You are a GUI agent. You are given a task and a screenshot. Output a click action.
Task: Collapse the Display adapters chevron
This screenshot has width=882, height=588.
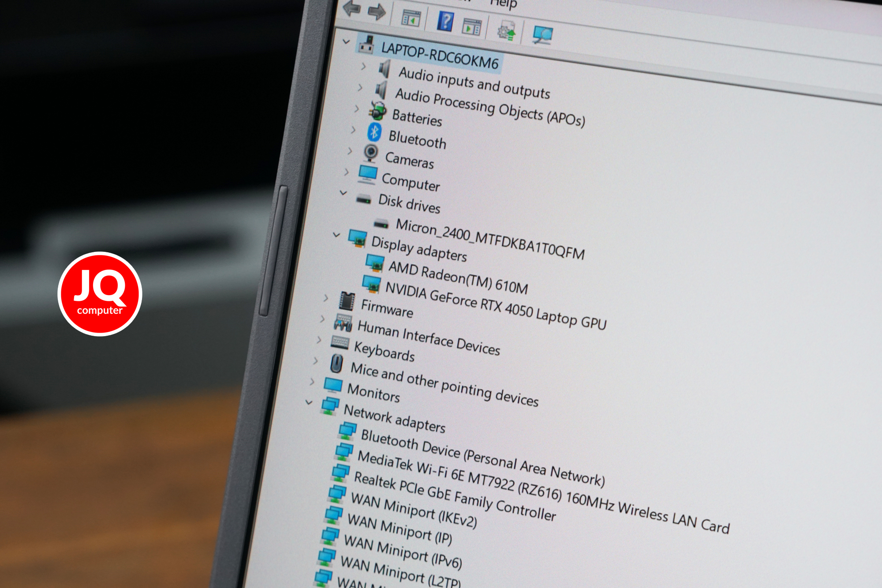coord(336,235)
